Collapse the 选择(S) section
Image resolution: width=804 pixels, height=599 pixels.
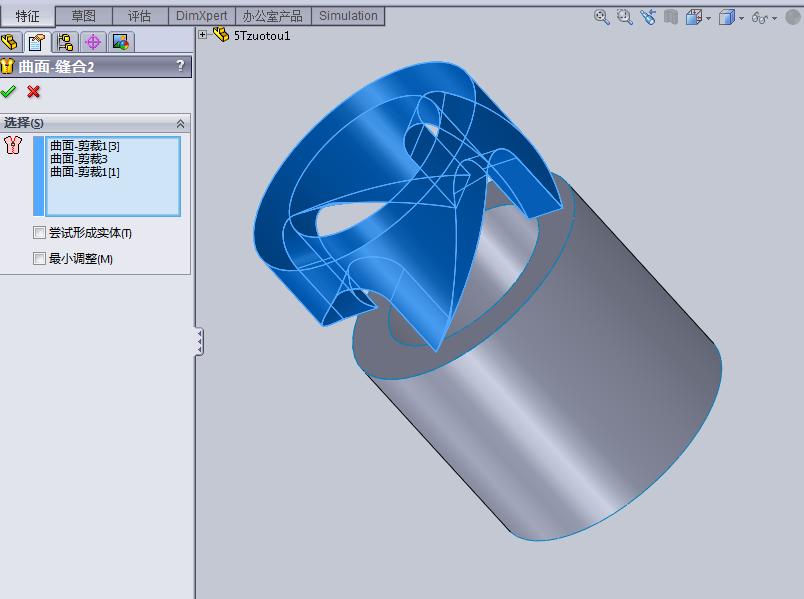coord(180,124)
